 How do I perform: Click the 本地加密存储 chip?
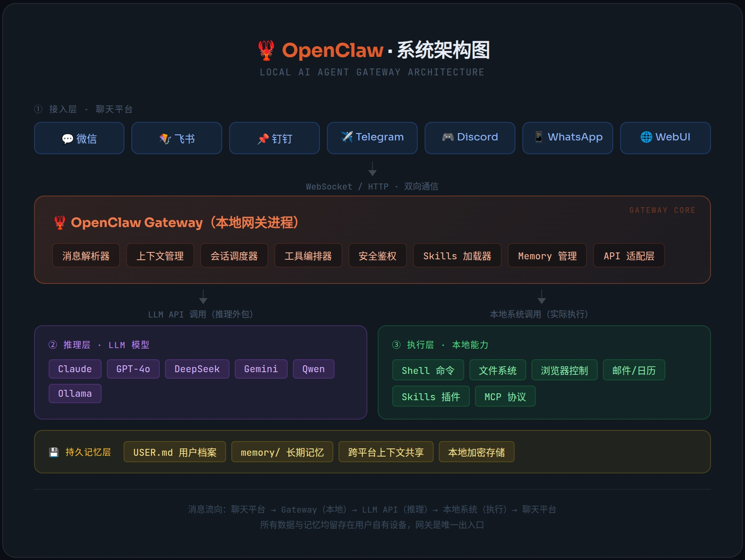tap(477, 452)
